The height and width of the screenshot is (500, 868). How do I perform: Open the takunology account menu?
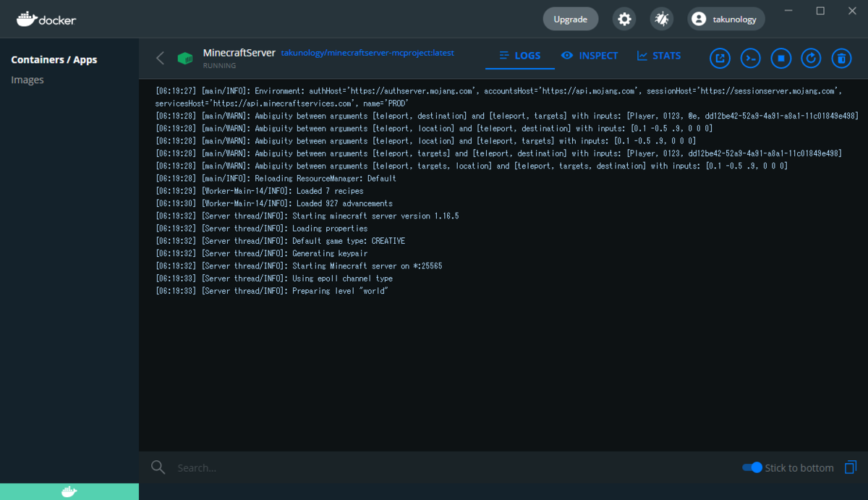[x=726, y=19]
